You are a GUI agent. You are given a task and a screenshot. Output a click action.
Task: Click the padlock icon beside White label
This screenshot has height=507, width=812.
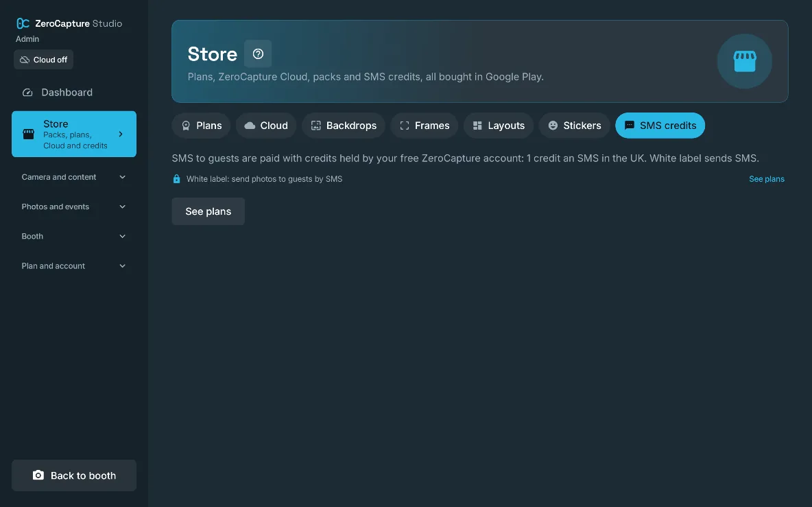coord(176,178)
